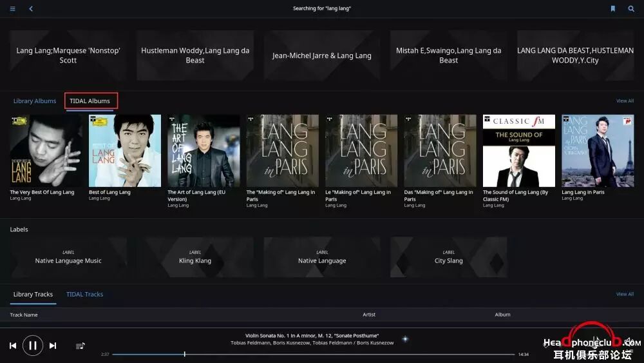Switch to TIDAL Tracks tab

84,295
